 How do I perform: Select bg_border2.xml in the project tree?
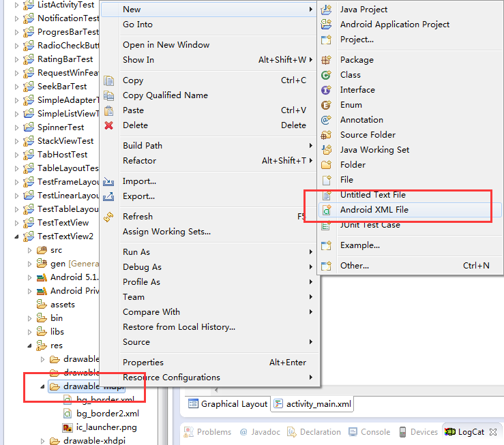click(x=107, y=414)
